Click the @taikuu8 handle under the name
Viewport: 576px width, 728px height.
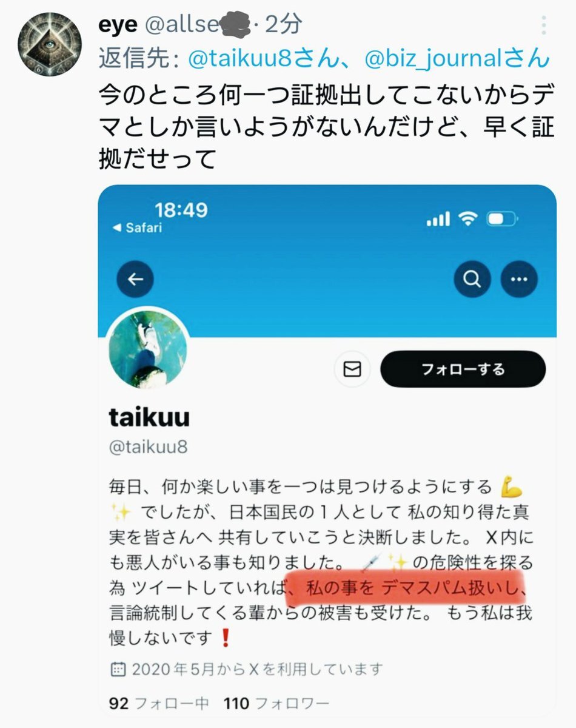148,448
